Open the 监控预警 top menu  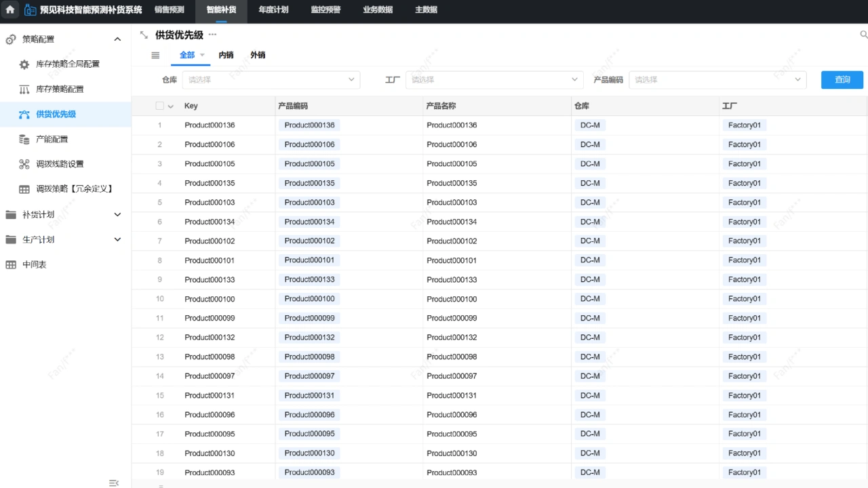(325, 10)
